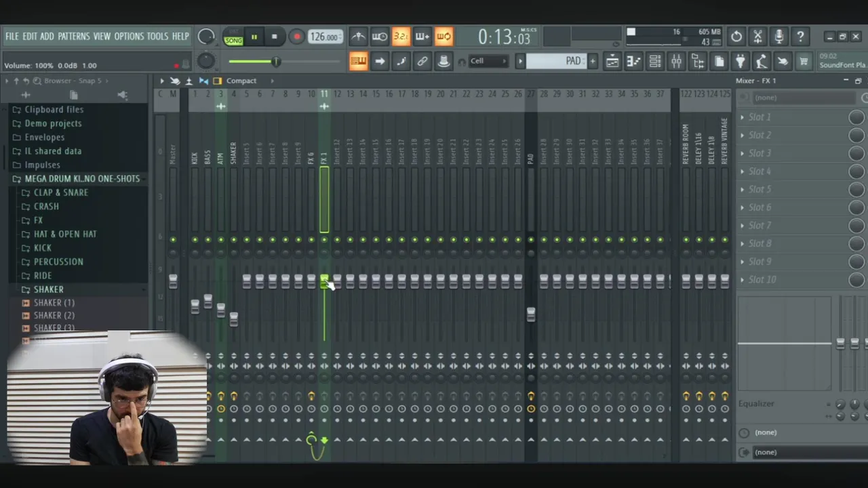The height and width of the screenshot is (488, 868).
Task: Expand the CRASH folder
Action: point(46,206)
